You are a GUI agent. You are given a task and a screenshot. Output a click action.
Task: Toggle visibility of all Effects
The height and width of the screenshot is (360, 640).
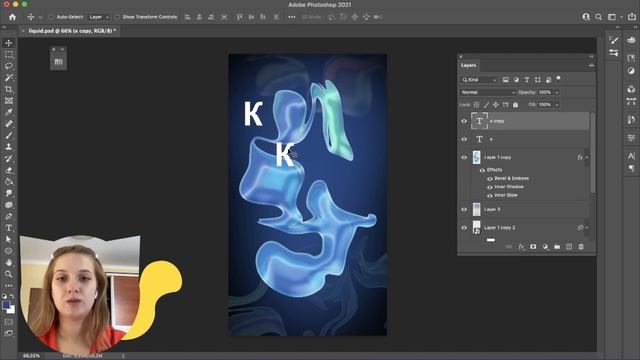pyautogui.click(x=482, y=170)
